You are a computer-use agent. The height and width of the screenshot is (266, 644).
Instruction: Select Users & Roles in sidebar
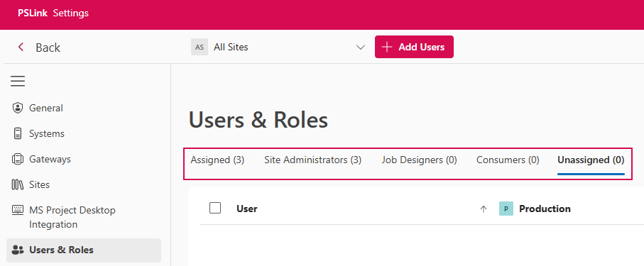[x=84, y=250]
